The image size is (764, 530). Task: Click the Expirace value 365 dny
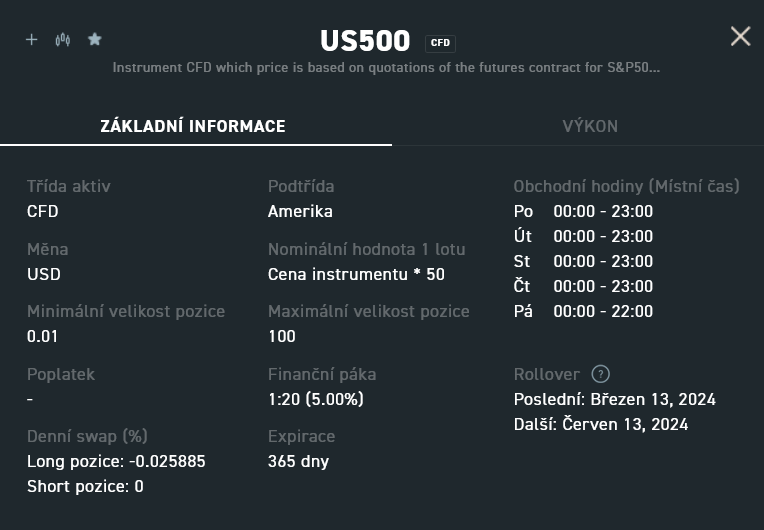(x=298, y=461)
